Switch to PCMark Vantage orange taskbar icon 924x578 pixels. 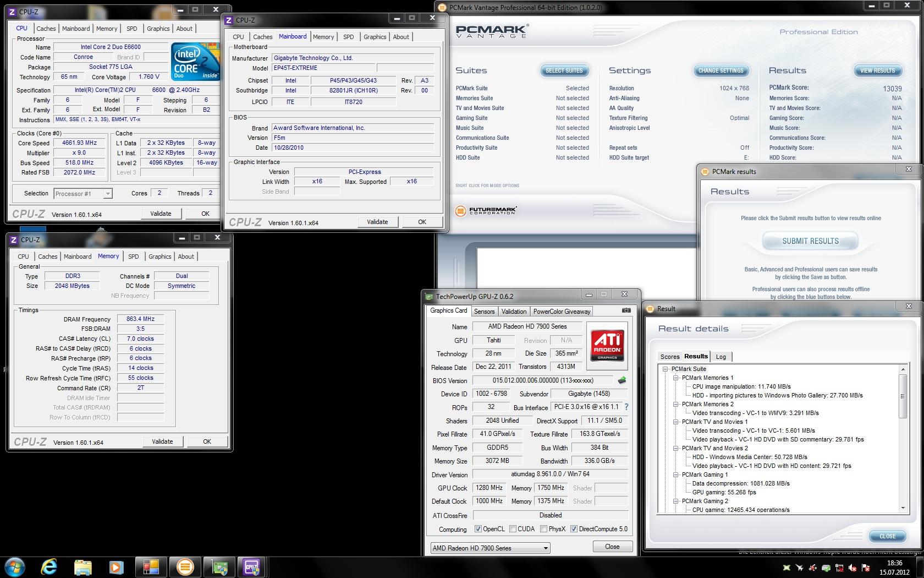185,566
